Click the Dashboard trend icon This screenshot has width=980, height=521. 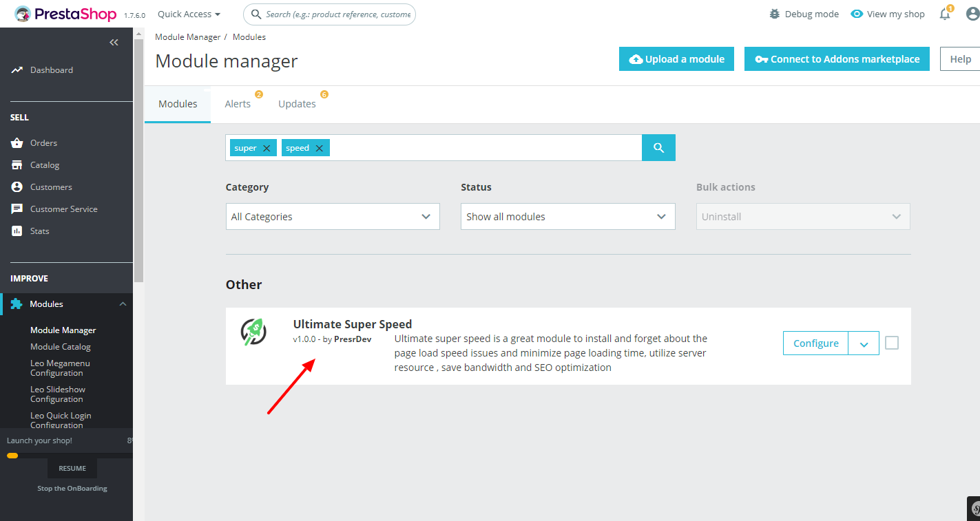click(x=17, y=70)
